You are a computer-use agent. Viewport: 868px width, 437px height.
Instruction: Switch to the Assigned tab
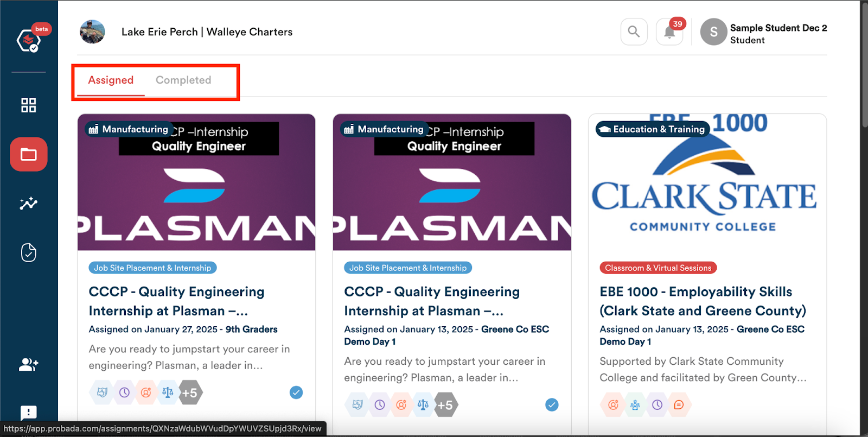pyautogui.click(x=111, y=80)
